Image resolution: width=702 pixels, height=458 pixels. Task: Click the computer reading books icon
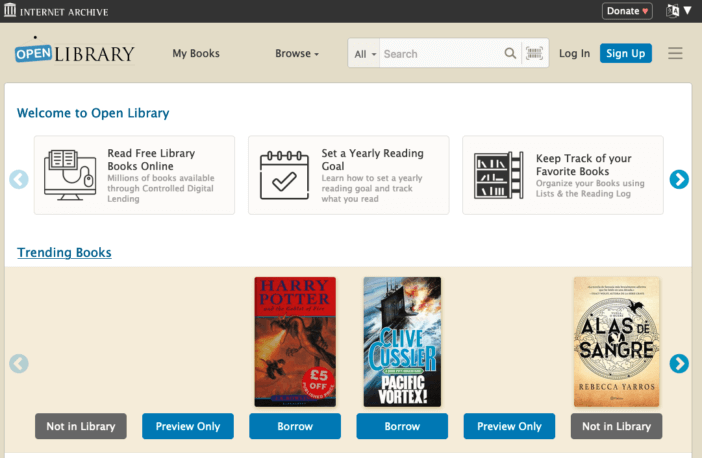70,175
